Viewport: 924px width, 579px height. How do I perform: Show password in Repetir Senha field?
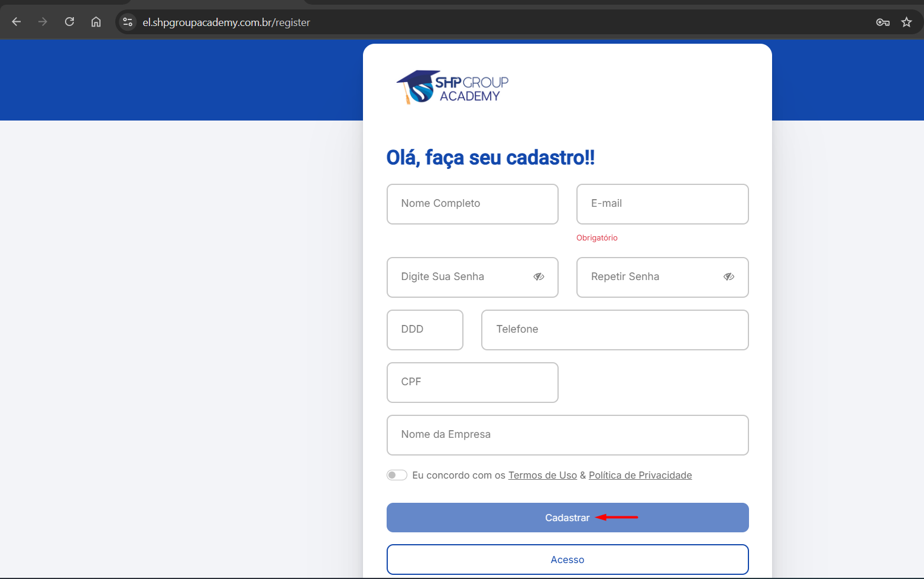(x=728, y=277)
